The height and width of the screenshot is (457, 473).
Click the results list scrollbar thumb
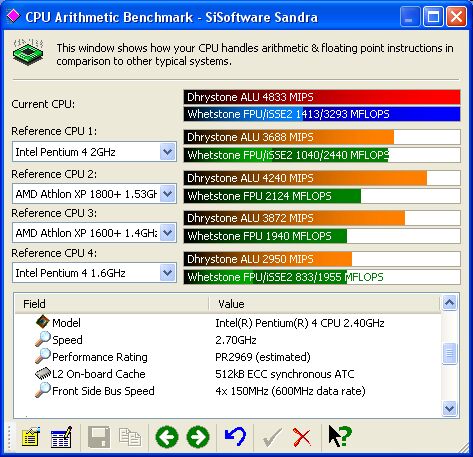(x=450, y=353)
